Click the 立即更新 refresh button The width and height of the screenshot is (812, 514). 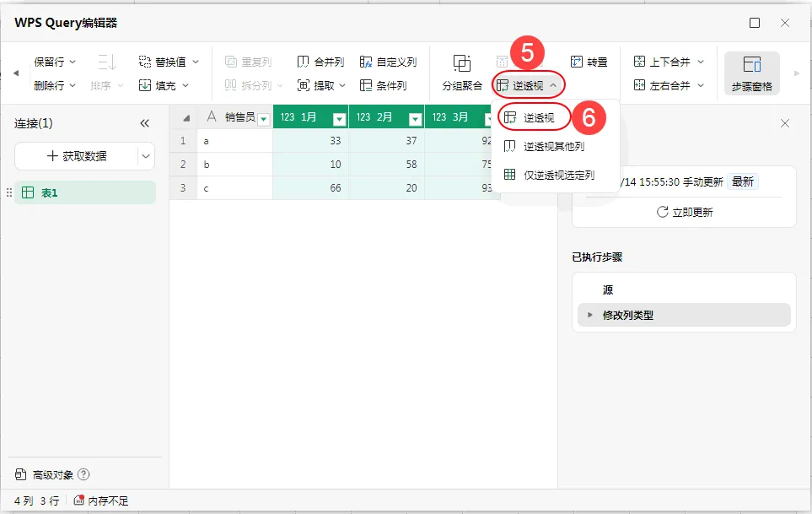[685, 212]
